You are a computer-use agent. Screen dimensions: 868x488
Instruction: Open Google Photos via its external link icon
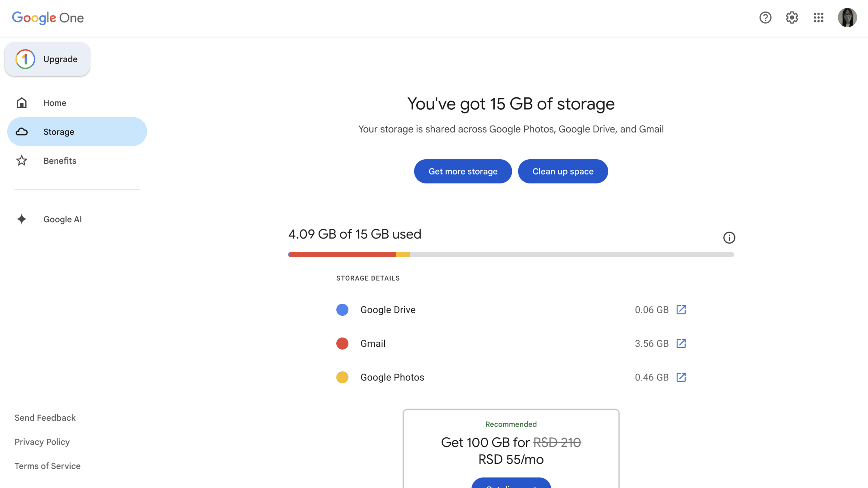pos(681,377)
